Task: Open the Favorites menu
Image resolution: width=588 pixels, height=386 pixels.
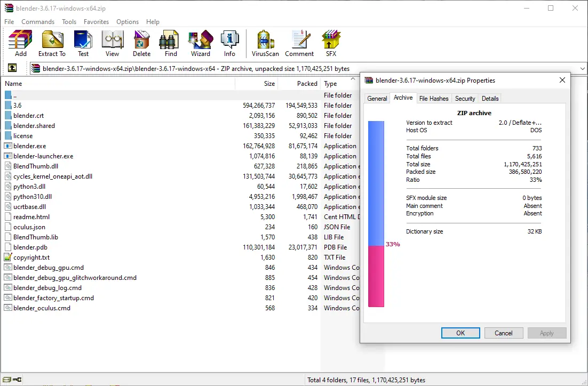Action: tap(97, 22)
